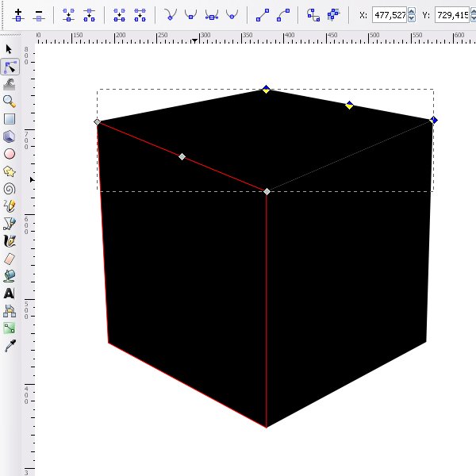Click the Y coordinate input field
476x476 pixels.
pos(452,15)
